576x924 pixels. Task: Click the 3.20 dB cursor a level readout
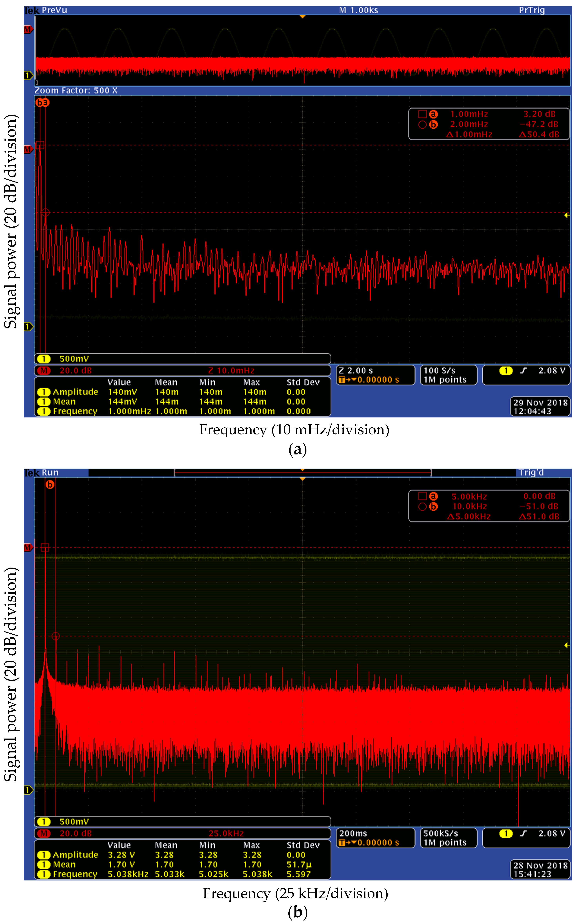[539, 114]
